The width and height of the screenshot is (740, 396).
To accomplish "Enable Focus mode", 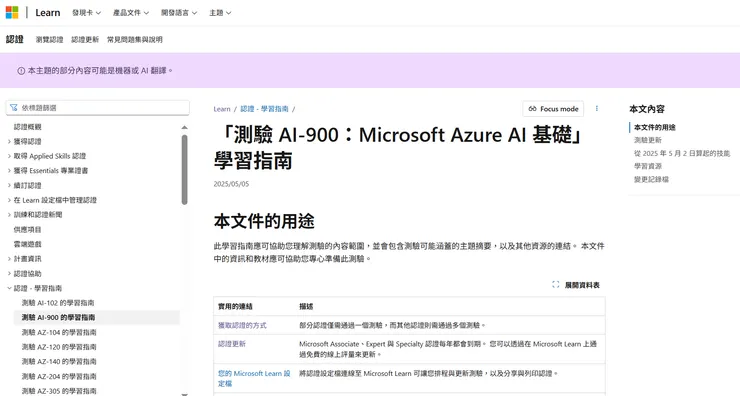I will 553,109.
